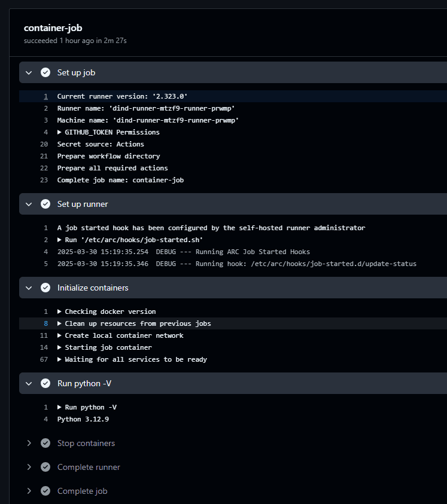Click the success check icon for Set up job
447x504 pixels.
click(x=45, y=72)
